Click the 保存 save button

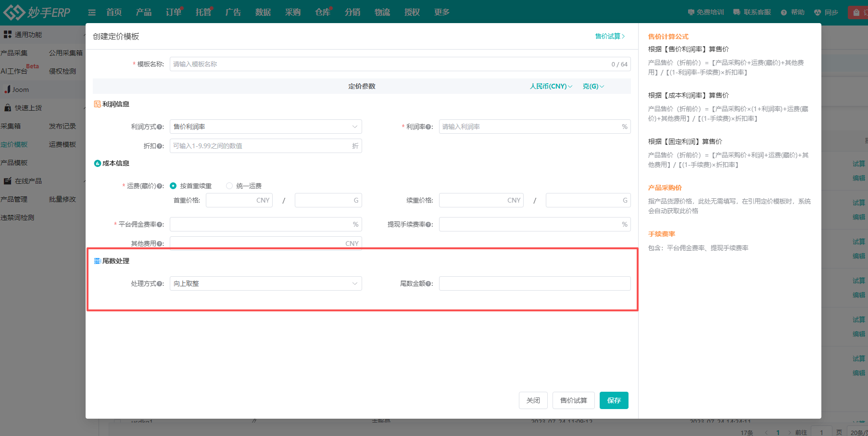click(614, 400)
